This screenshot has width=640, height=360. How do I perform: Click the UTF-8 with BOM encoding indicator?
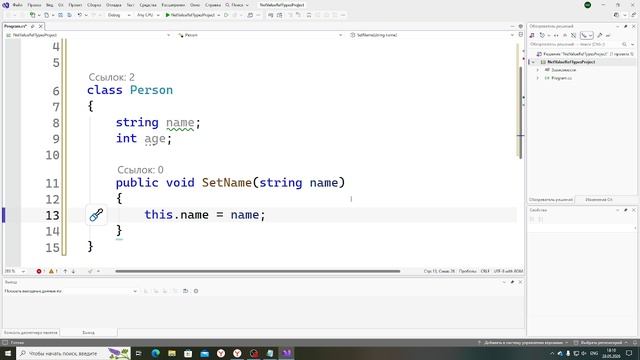(x=508, y=271)
